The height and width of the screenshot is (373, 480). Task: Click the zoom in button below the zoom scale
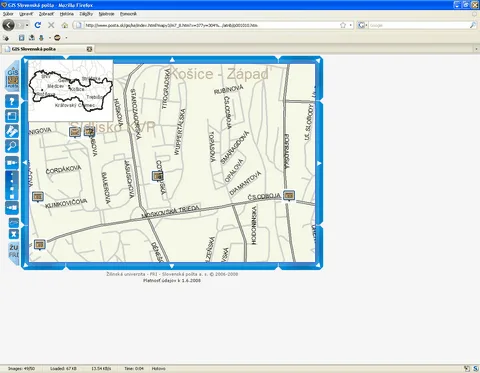tap(12, 208)
